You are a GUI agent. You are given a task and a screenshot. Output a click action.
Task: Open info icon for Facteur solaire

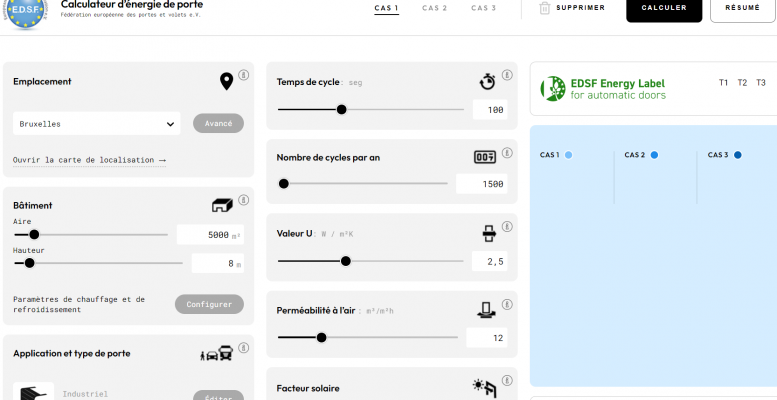tap(506, 381)
